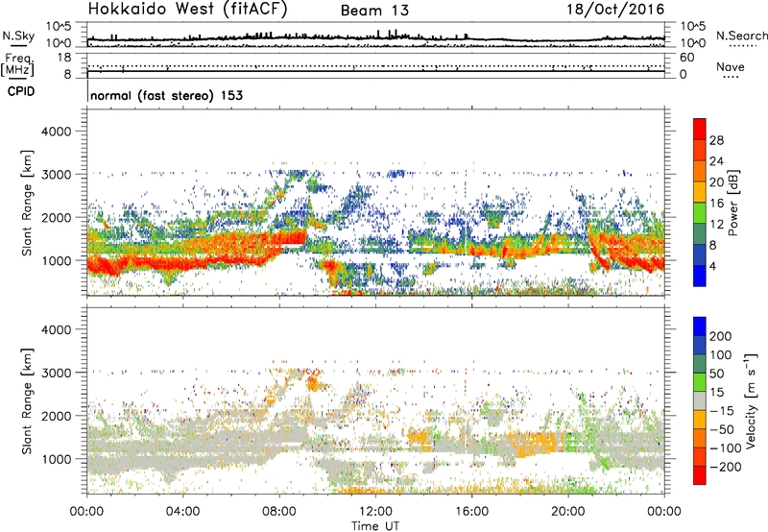This screenshot has width=768, height=532.
Task: Click the gray segment of Velocity colorbar
Action: [700, 401]
